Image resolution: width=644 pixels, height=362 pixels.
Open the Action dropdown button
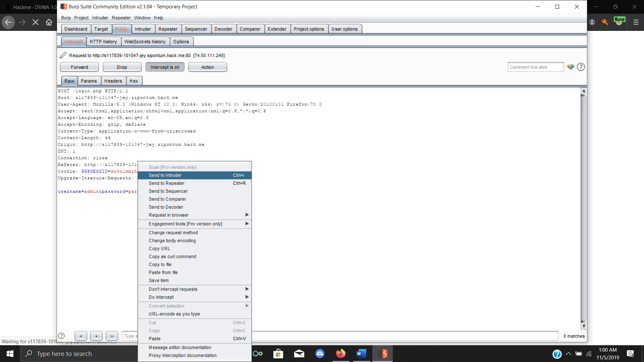point(207,67)
